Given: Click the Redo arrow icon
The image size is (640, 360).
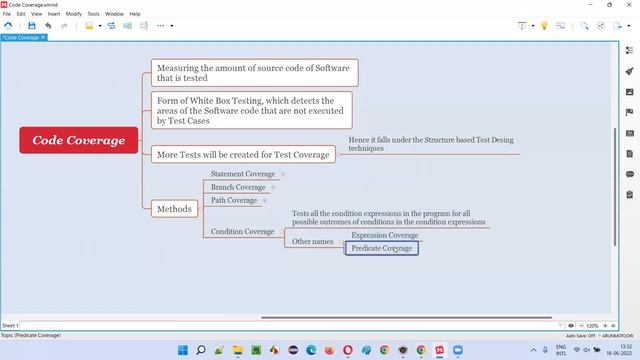Looking at the screenshot, I should point(64,26).
